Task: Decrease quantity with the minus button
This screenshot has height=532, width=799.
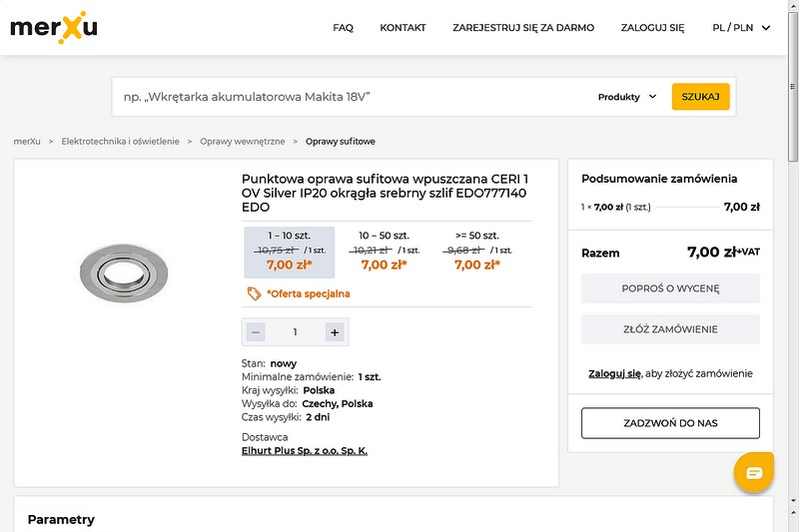Action: pyautogui.click(x=256, y=332)
